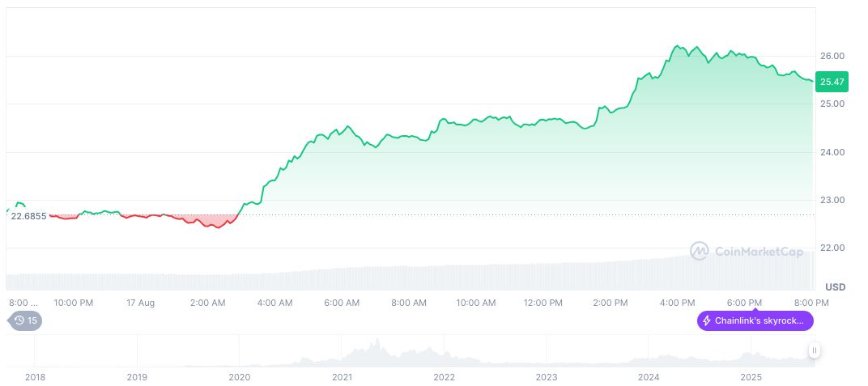The image size is (868, 386).
Task: Click the chart peak near 4:00 PM
Action: pos(677,46)
